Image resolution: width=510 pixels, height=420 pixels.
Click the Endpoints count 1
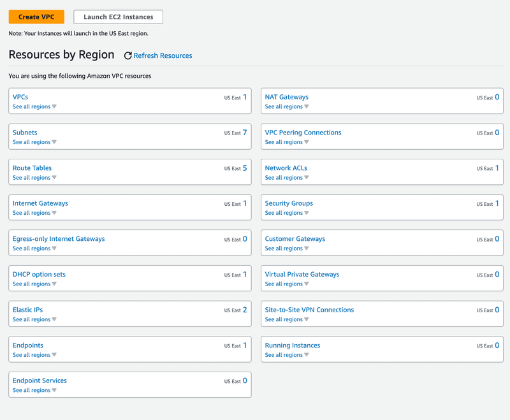(x=245, y=345)
